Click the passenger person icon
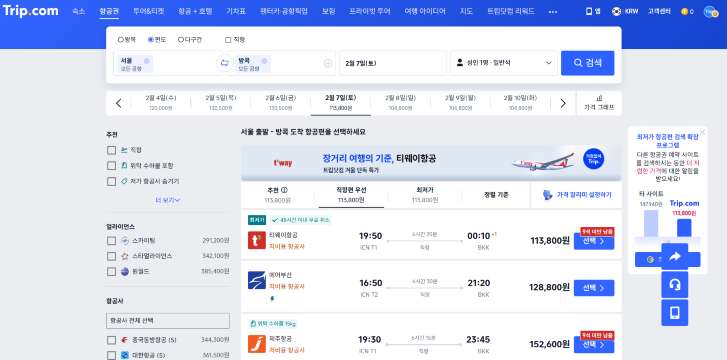 click(x=460, y=63)
